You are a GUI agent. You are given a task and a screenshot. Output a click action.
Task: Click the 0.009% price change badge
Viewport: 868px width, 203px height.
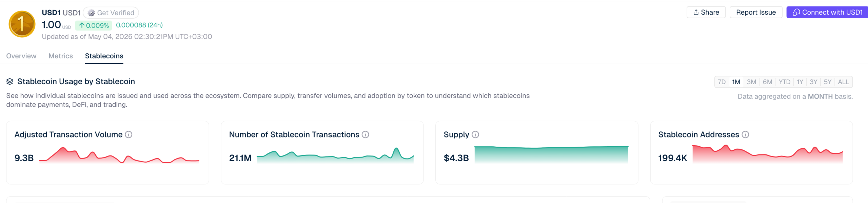click(x=94, y=25)
